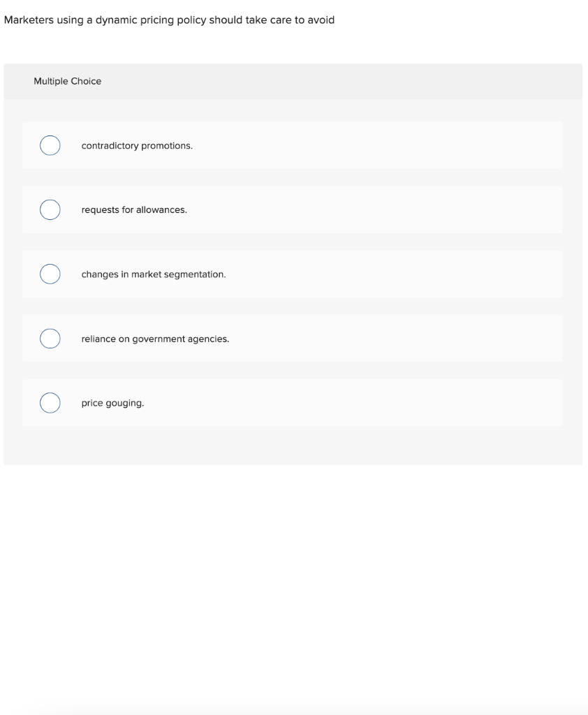
Task: Click the word 'promotions.' in the first option
Action: click(x=167, y=146)
